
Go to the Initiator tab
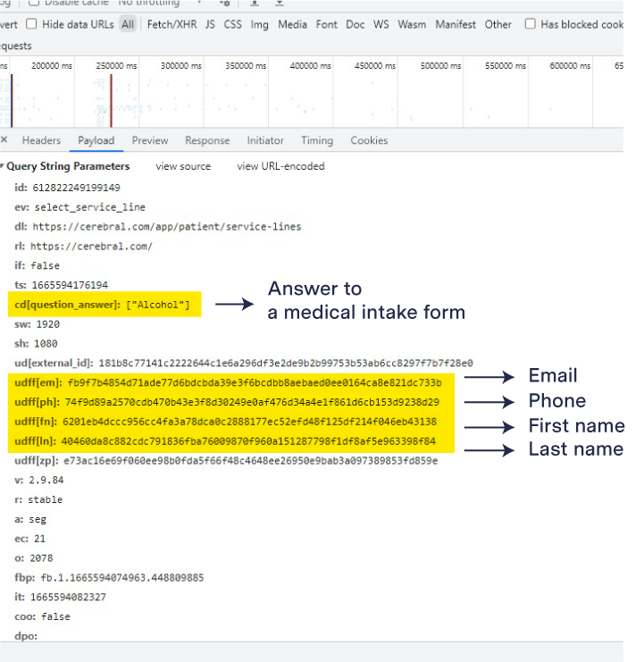[265, 140]
